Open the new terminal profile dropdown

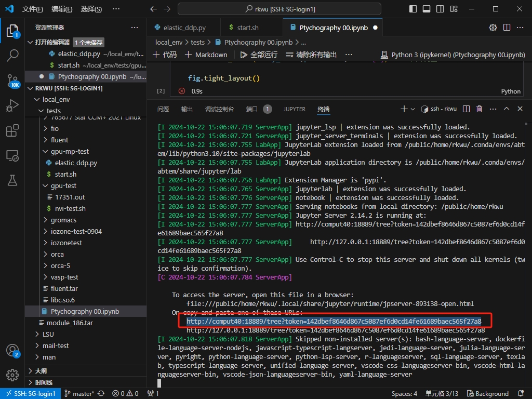413,109
